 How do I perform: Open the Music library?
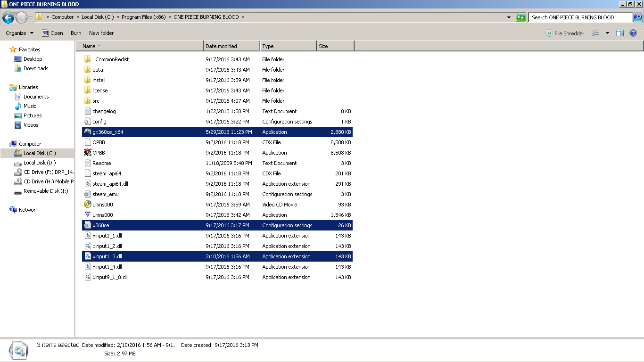(30, 106)
